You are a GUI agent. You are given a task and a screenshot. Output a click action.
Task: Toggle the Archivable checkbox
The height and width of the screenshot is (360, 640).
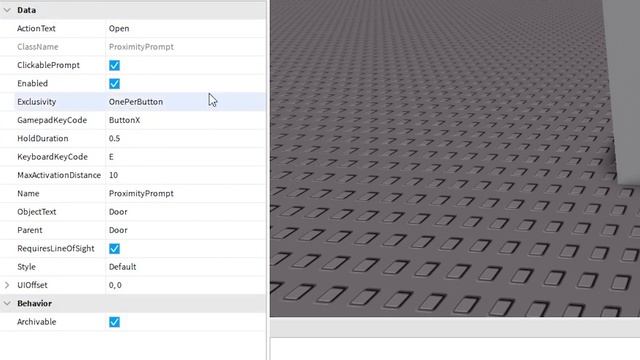pyautogui.click(x=114, y=322)
